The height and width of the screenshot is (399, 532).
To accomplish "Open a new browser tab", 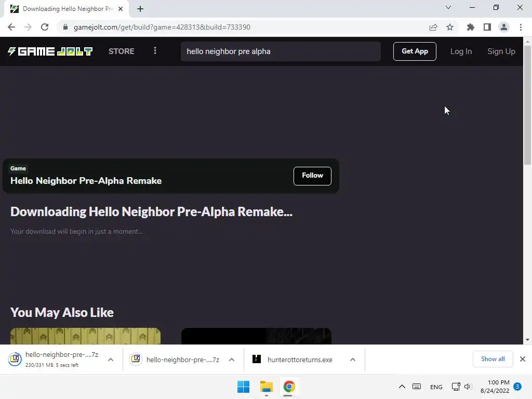I will 140,9.
